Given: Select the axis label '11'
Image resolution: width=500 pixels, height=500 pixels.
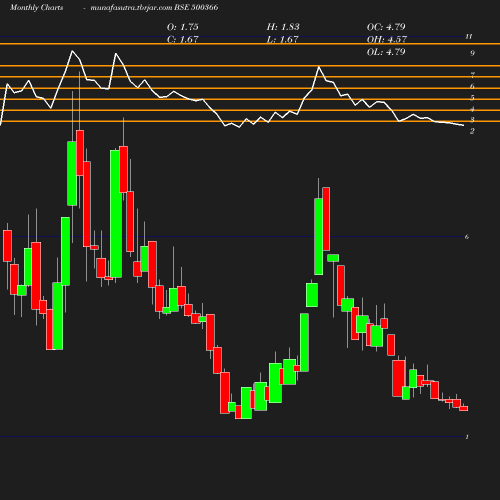Looking at the screenshot, I should pos(469,37).
